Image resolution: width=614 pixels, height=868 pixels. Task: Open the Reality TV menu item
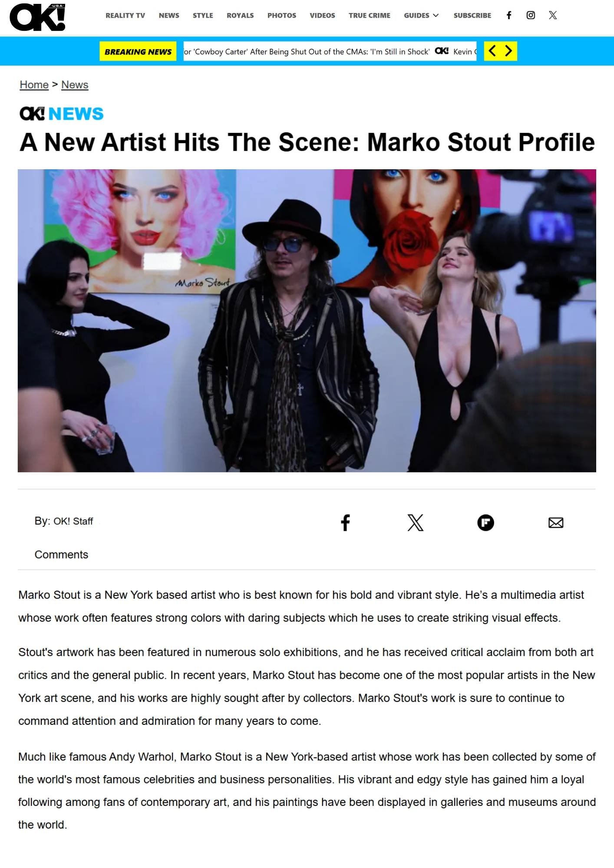tap(125, 16)
